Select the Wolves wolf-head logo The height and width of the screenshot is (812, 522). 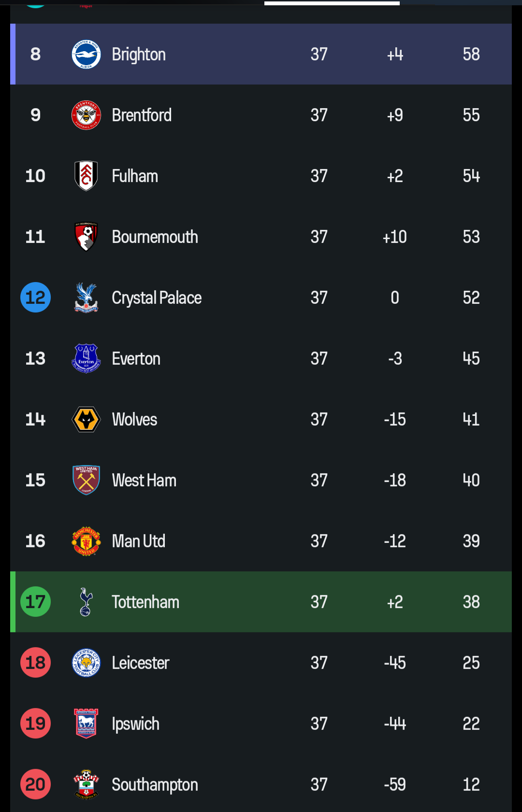86,419
